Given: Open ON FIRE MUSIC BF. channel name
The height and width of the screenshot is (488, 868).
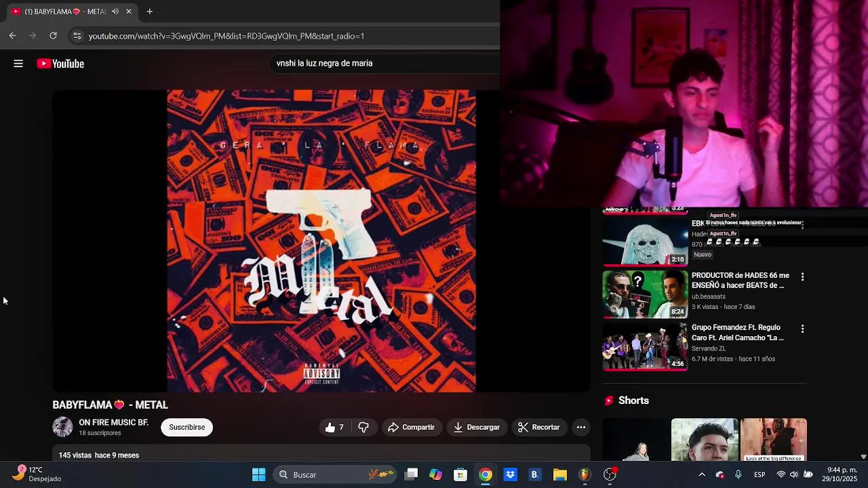Looking at the screenshot, I should [114, 422].
